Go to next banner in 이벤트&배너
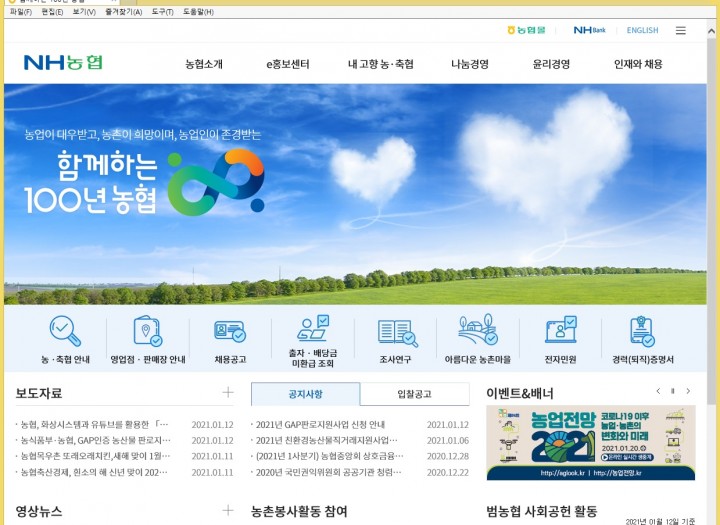This screenshot has width=720, height=525. click(x=688, y=391)
